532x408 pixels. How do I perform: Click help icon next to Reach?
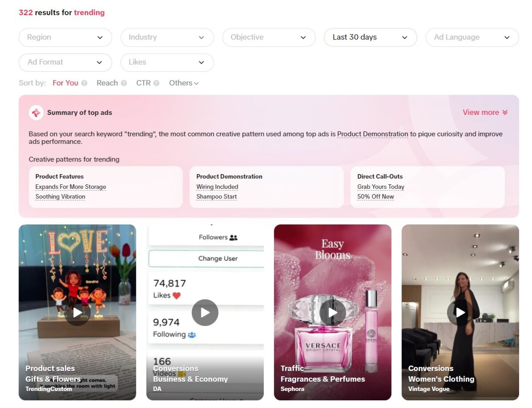pyautogui.click(x=124, y=83)
